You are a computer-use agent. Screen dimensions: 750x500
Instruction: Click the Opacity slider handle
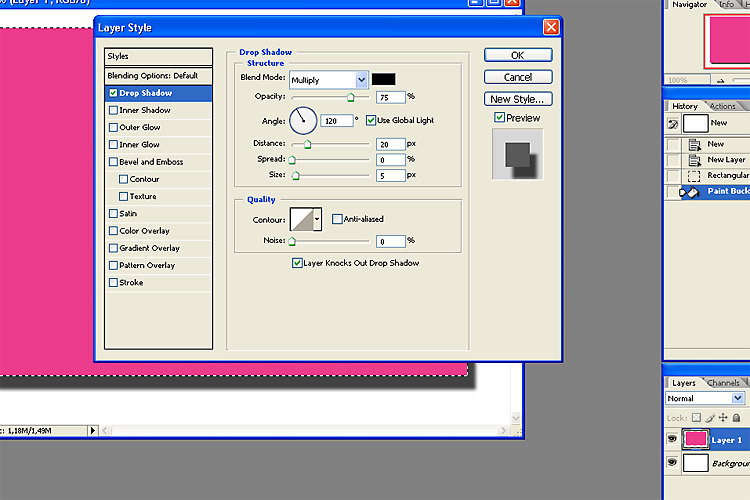click(x=351, y=98)
